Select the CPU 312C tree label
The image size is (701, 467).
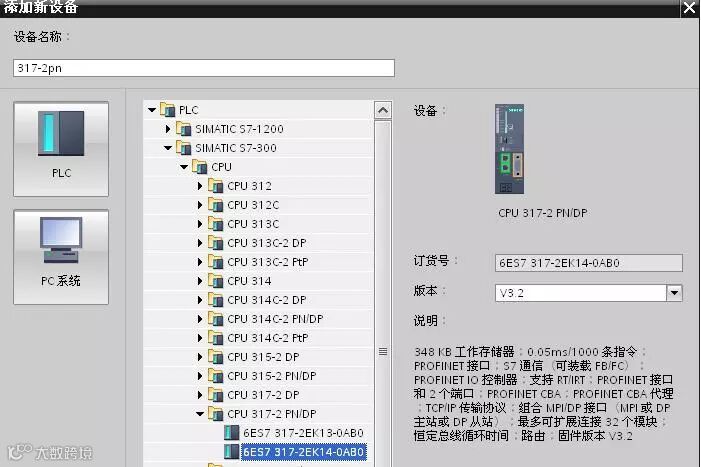coord(253,205)
